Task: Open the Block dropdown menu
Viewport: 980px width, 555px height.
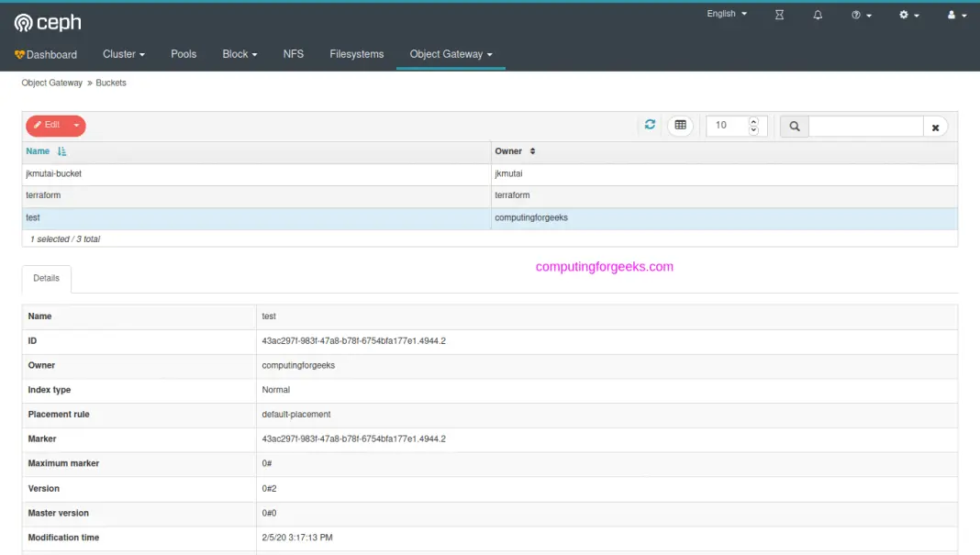Action: coord(239,54)
